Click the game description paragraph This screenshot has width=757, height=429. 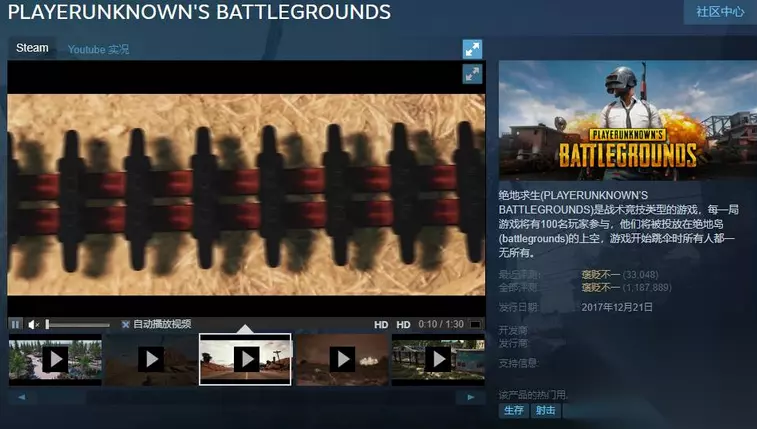618,224
